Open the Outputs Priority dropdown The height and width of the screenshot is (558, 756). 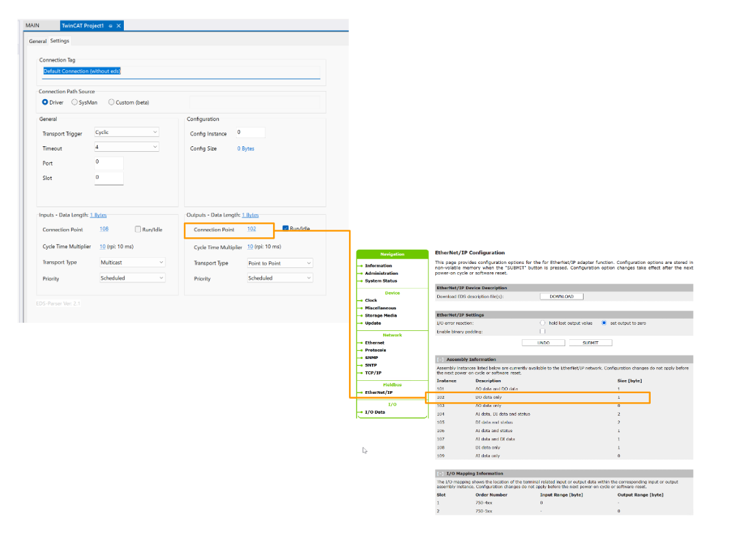[279, 278]
